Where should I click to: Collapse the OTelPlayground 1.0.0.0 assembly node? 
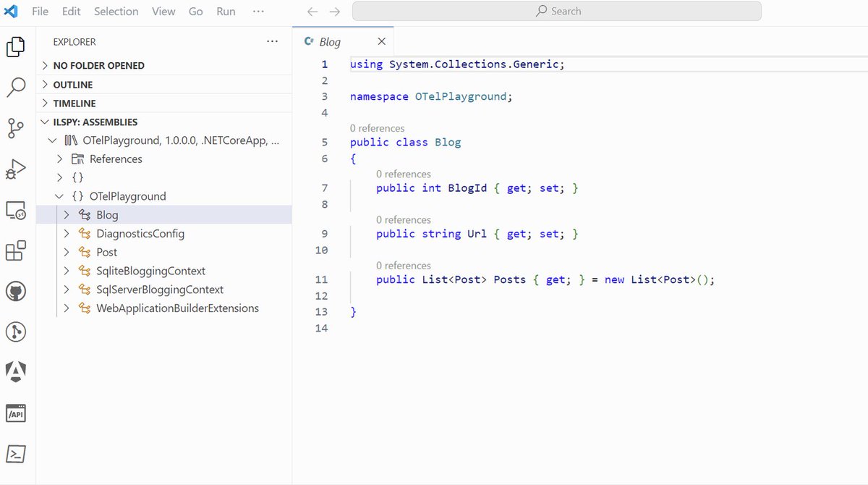pos(52,140)
